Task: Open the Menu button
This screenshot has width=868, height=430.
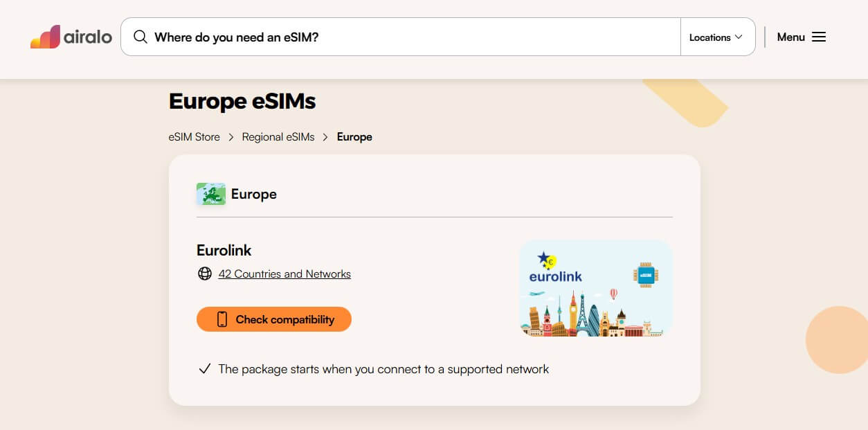Action: tap(801, 37)
